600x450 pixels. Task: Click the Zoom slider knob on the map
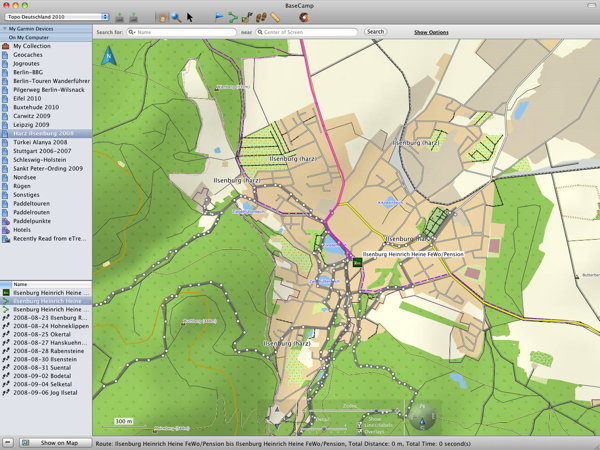[376, 411]
